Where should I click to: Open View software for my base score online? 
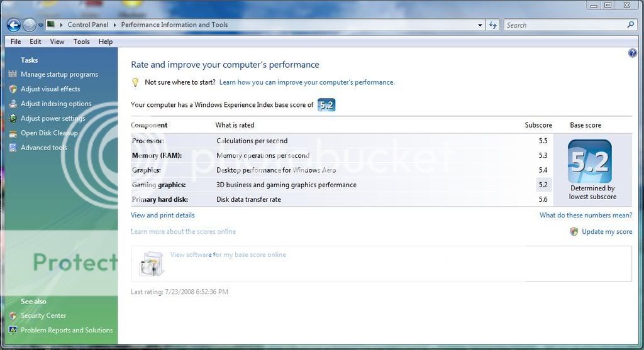[x=228, y=255]
